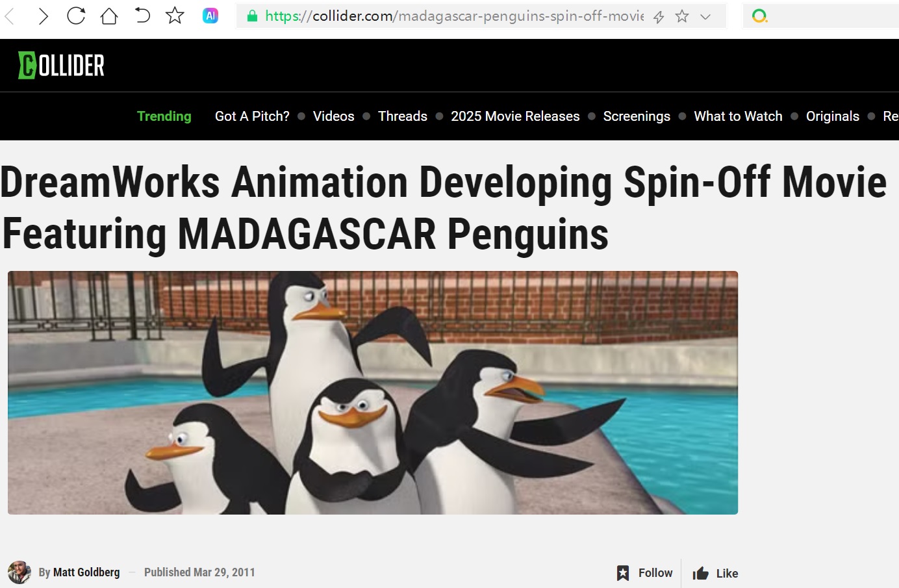Open the Got A Pitch? link
The image size is (899, 588).
coord(252,116)
